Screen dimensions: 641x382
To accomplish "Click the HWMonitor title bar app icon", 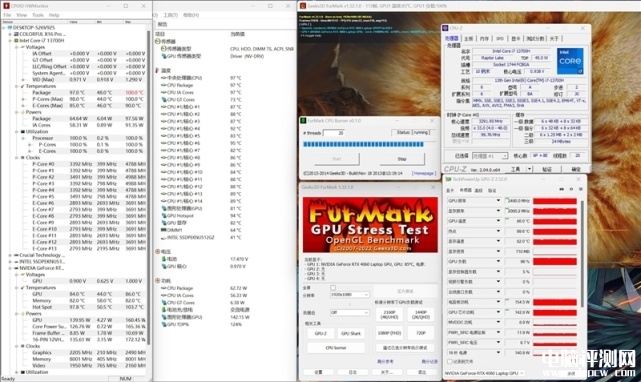I will [6, 6].
